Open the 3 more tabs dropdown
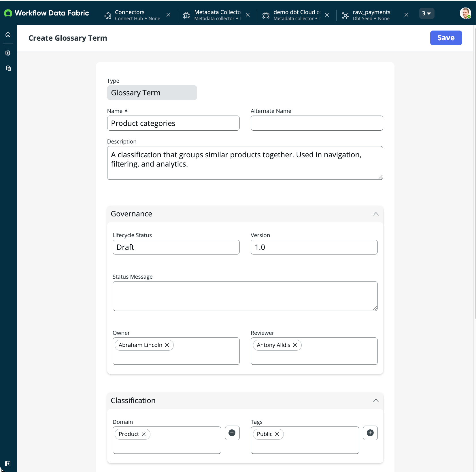The image size is (476, 472). [x=426, y=13]
